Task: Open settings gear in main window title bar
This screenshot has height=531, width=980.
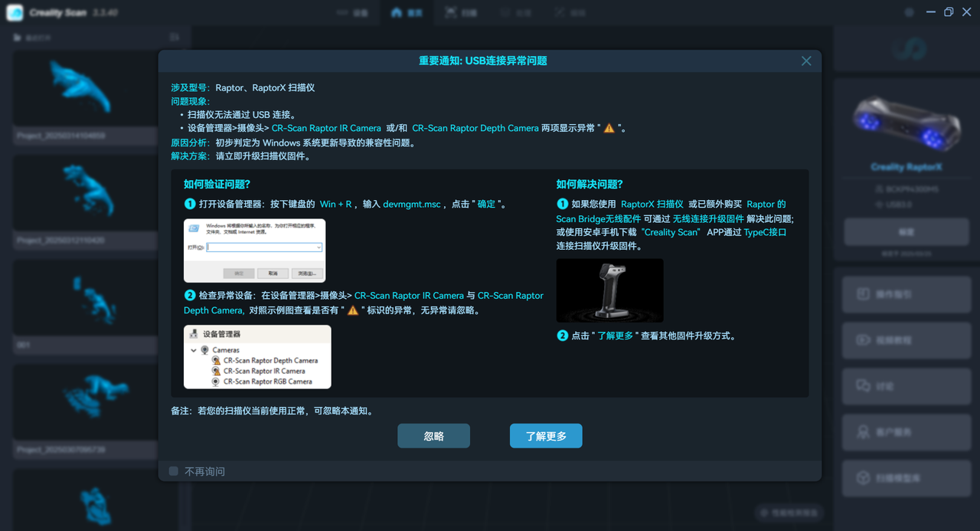Action: point(910,12)
